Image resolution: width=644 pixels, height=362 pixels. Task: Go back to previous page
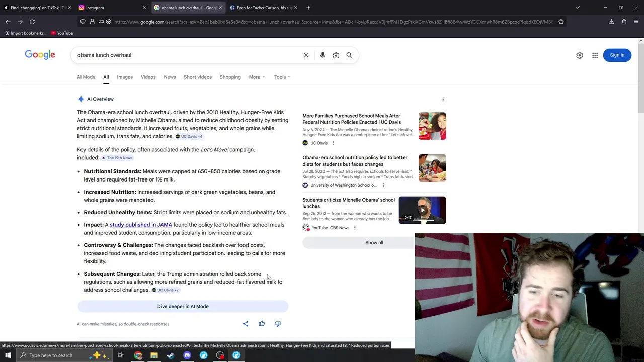coord(8,22)
